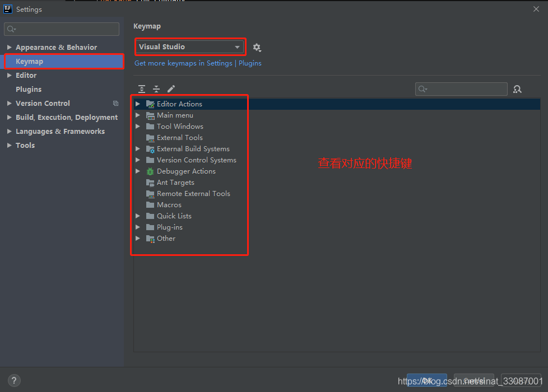This screenshot has width=548, height=392.
Task: Expand the Plug-ins tree node
Action: tap(138, 227)
